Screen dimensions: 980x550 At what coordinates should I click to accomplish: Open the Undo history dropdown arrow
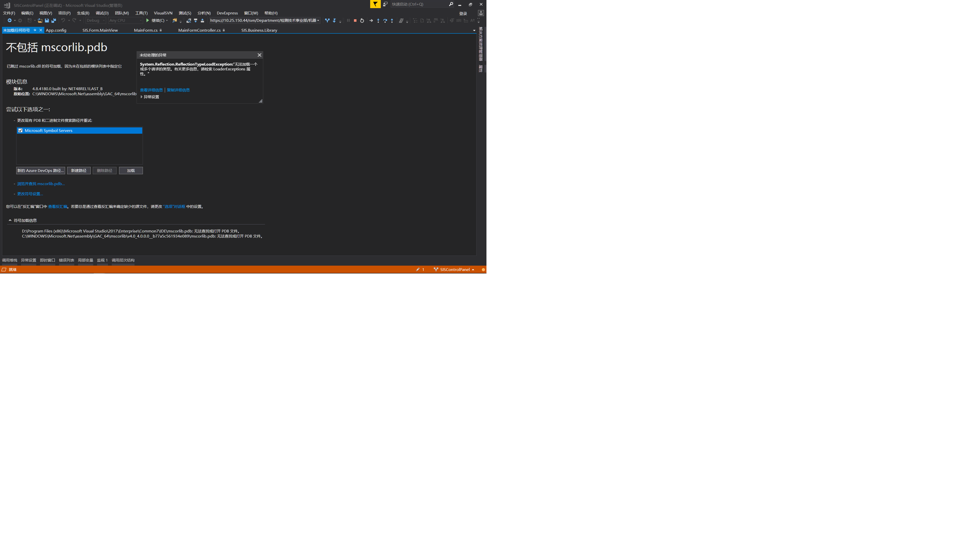pos(69,21)
